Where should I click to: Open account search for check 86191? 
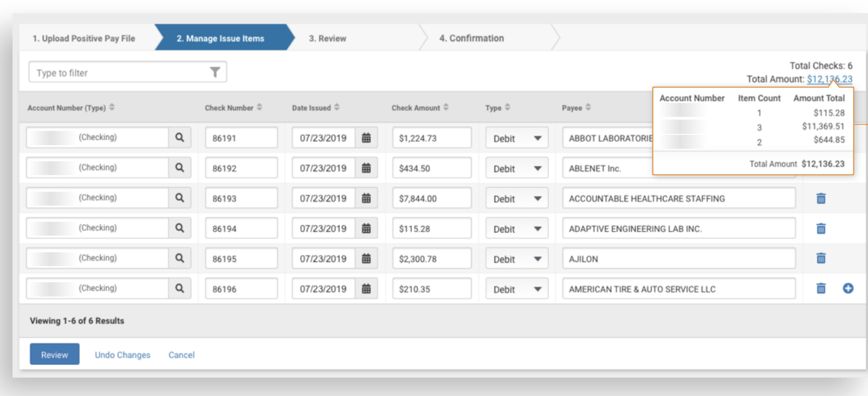[180, 138]
